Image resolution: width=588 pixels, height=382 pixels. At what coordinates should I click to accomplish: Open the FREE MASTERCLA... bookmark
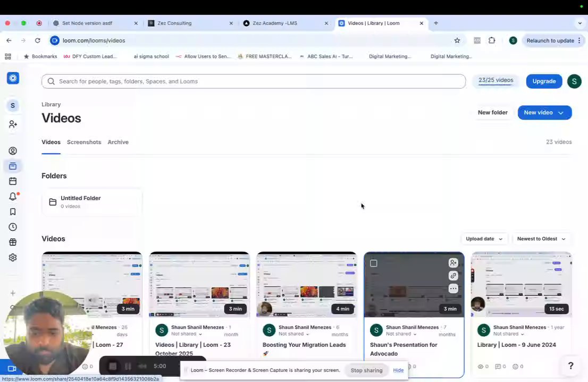[x=265, y=56]
